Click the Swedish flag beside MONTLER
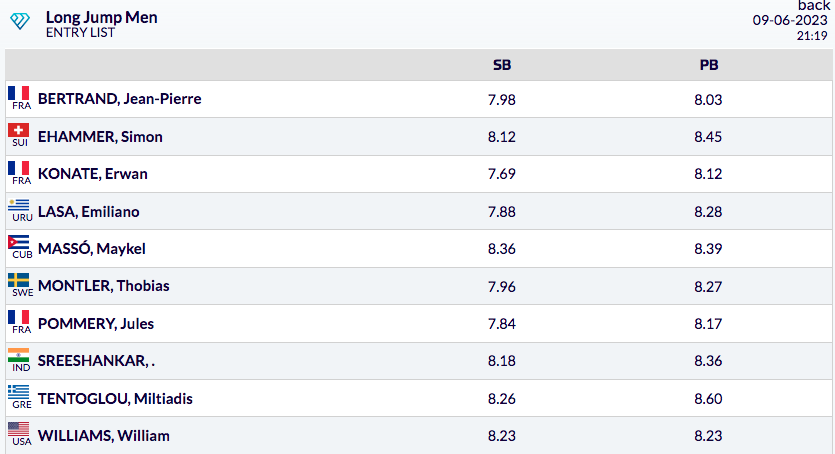This screenshot has width=835, height=454. 19,281
